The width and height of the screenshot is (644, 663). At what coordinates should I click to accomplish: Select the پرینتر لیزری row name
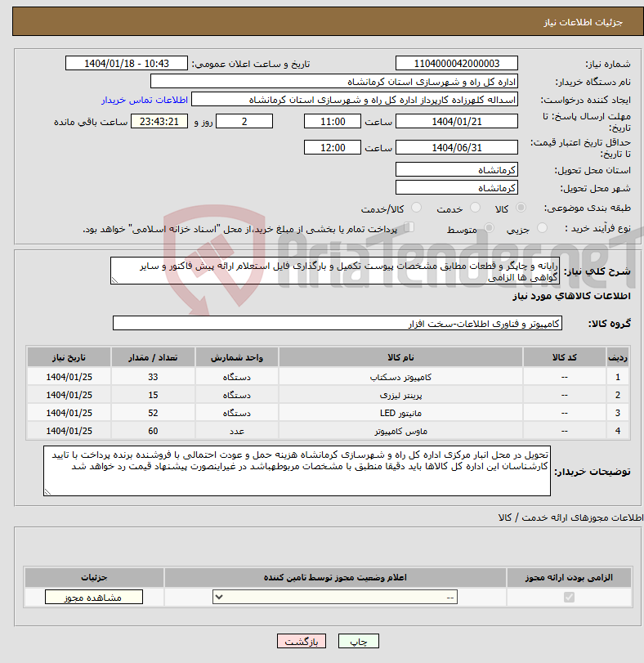pyautogui.click(x=400, y=395)
